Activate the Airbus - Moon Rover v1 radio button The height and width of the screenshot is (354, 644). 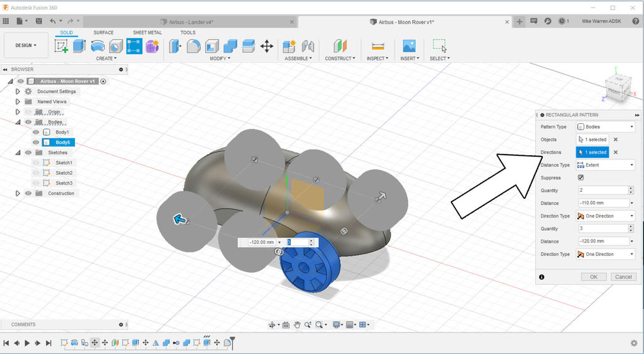103,81
